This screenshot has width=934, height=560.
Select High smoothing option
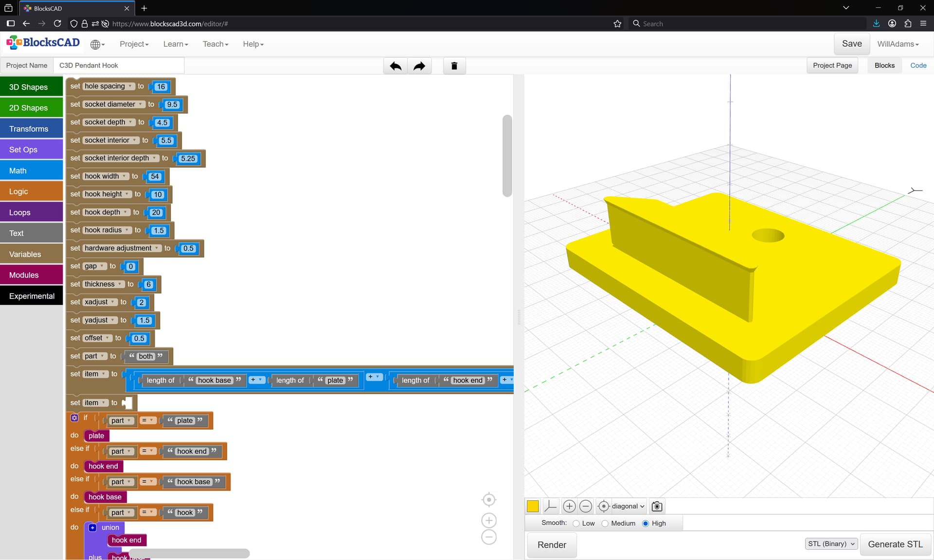[646, 524]
